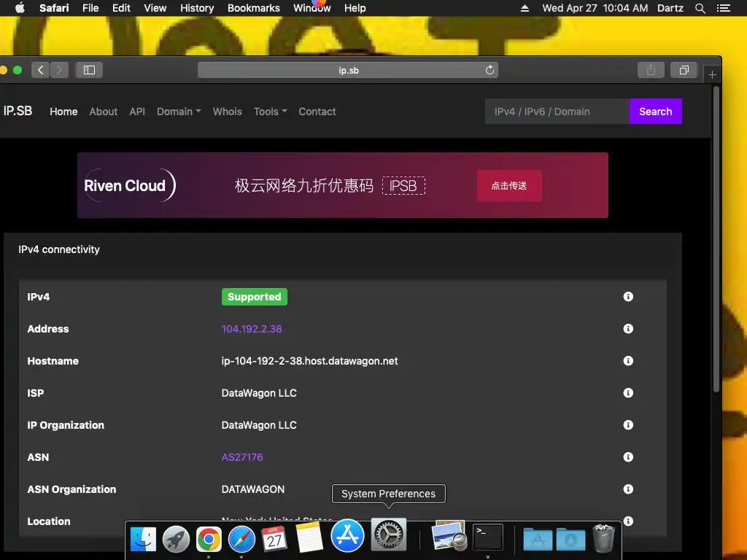This screenshot has width=747, height=560.
Task: Launch Google Chrome from the Dock
Action: (x=209, y=539)
